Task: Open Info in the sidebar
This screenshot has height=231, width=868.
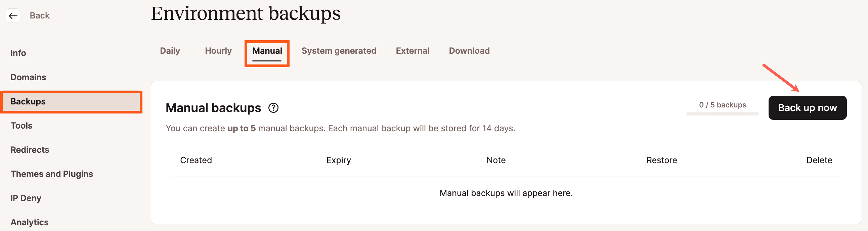Action: tap(18, 53)
